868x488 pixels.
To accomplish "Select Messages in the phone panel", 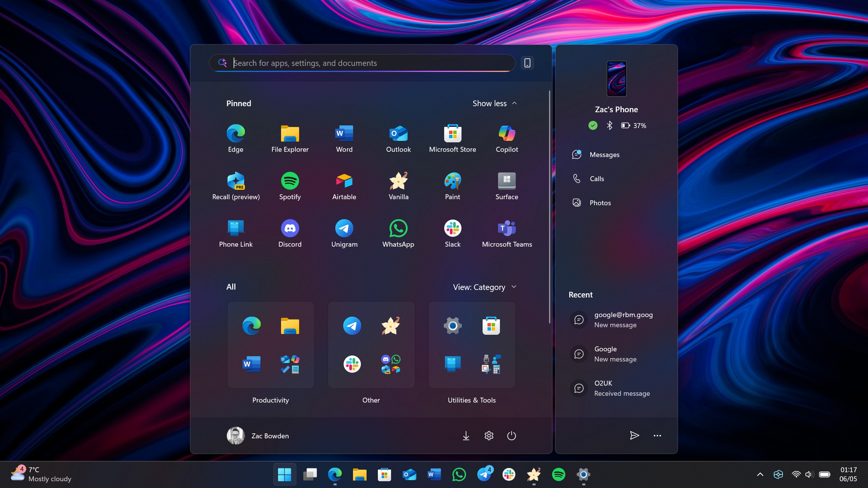I will (604, 154).
